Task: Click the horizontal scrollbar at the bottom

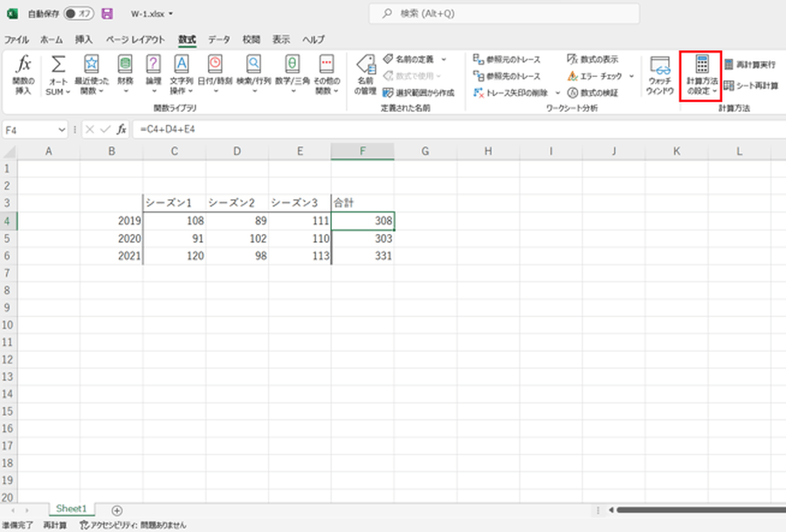Action: 699,509
